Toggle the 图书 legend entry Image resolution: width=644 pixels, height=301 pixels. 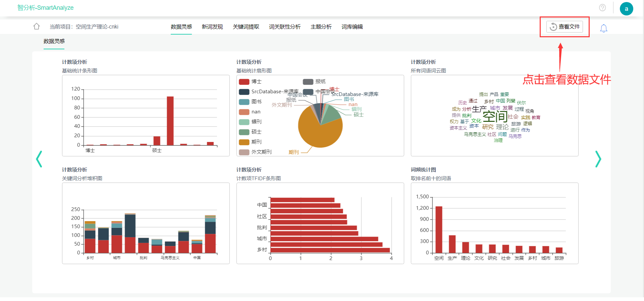click(251, 102)
